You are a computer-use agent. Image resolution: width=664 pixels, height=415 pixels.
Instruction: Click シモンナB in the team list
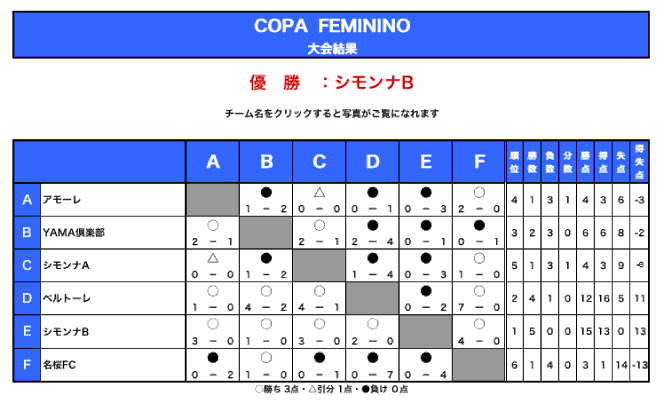coord(66,331)
